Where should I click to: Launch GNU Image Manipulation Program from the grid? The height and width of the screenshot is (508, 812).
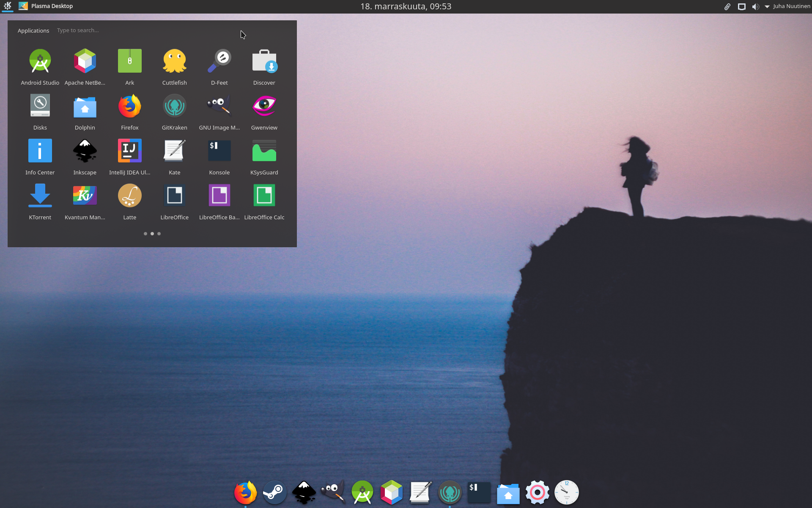tap(219, 112)
